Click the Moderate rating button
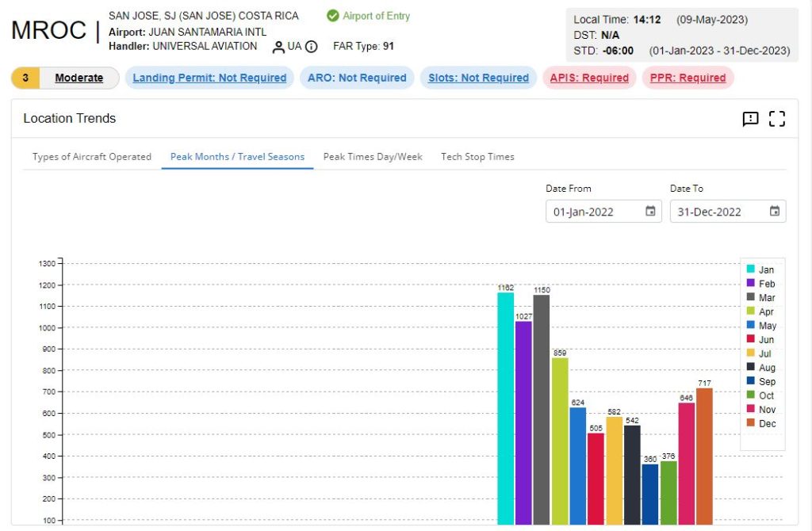This screenshot has width=812, height=531. [x=79, y=78]
